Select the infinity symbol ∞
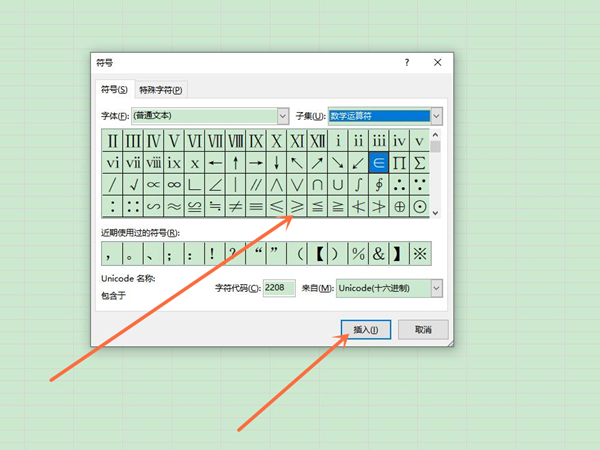600x450 pixels. [174, 184]
